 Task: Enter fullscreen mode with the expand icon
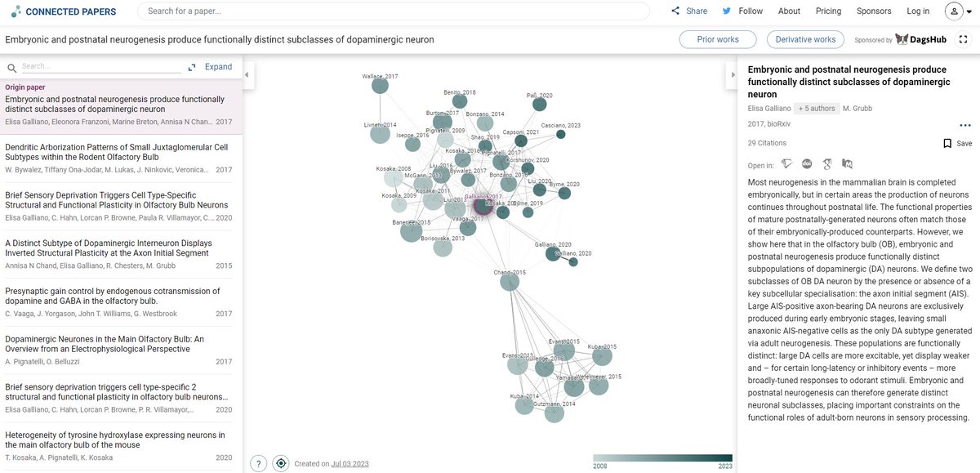point(964,38)
